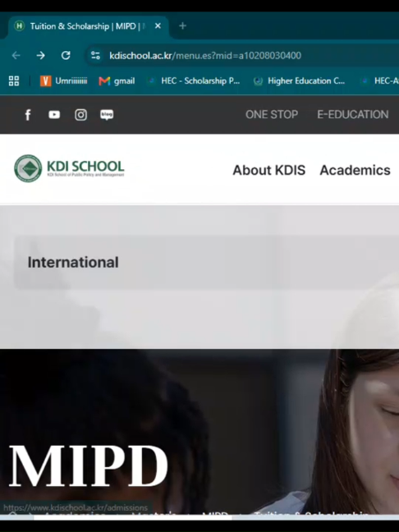Go back to previous page
Image resolution: width=399 pixels, height=532 pixels.
(x=16, y=55)
